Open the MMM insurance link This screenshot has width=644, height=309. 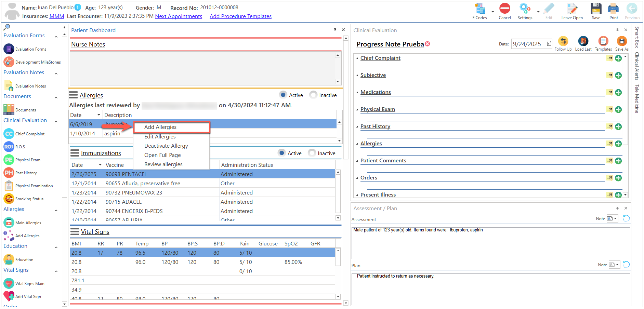57,16
